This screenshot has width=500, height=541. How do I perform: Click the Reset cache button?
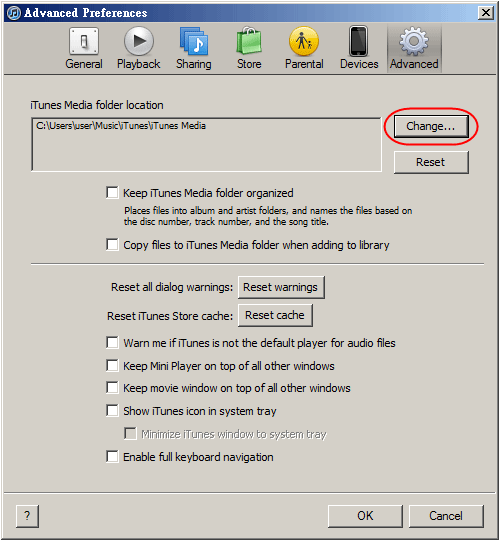tap(275, 315)
